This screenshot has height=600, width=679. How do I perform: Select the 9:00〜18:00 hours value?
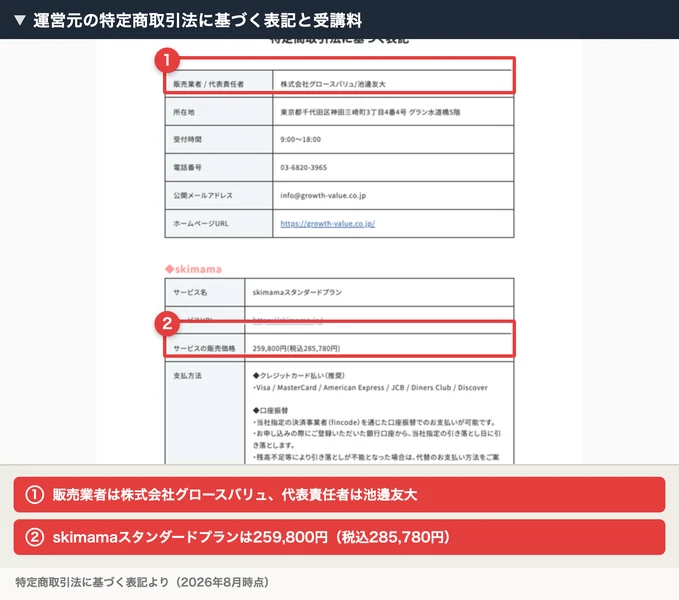[301, 139]
